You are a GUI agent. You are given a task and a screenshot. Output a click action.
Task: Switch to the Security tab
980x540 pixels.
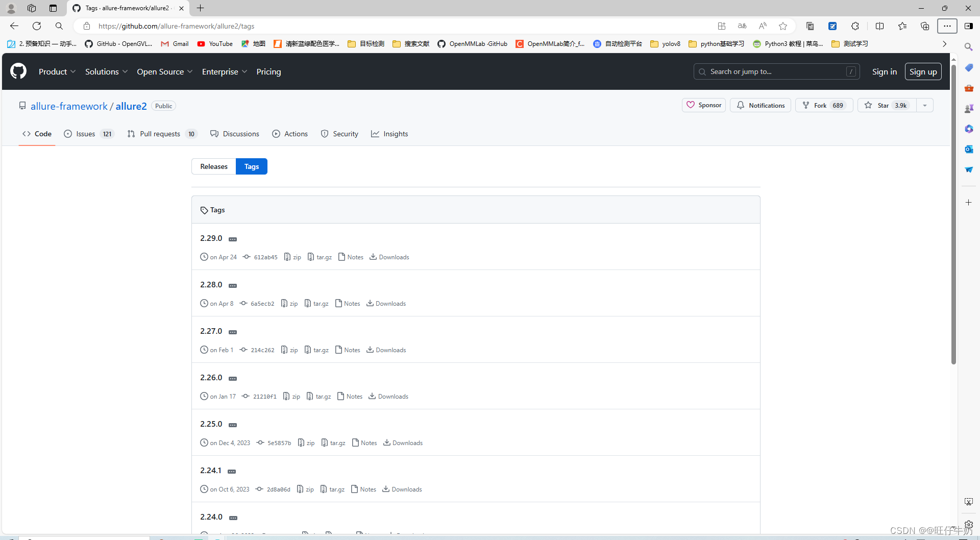(x=339, y=134)
